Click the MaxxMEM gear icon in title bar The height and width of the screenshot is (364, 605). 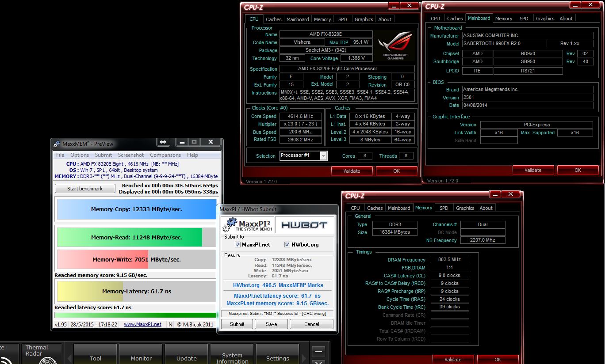point(57,144)
